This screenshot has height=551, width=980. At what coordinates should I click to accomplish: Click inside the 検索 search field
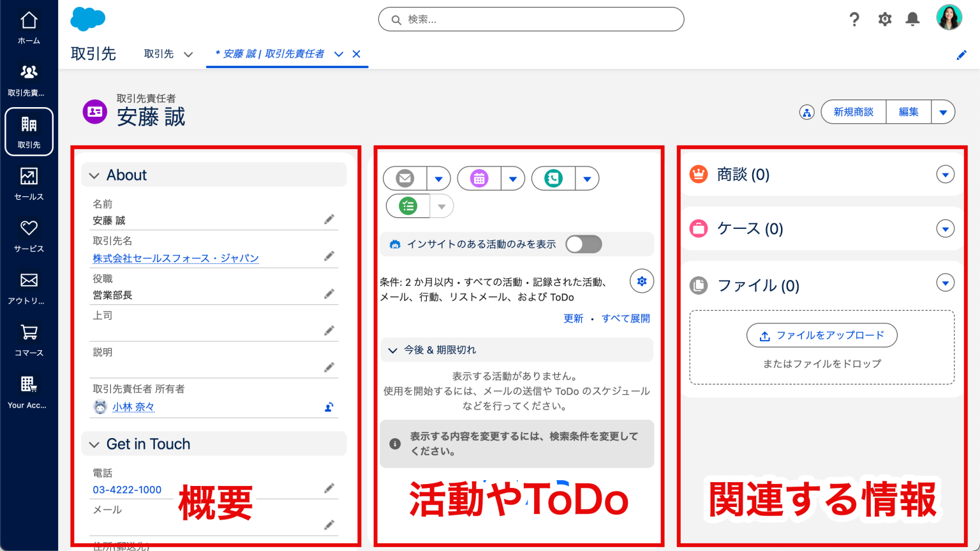531,19
